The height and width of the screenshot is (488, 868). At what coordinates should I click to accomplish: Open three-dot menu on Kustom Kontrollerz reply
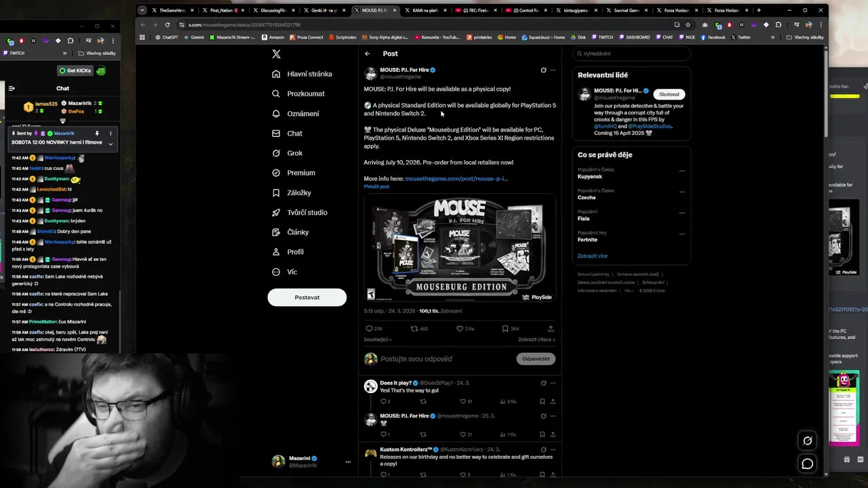pos(553,449)
